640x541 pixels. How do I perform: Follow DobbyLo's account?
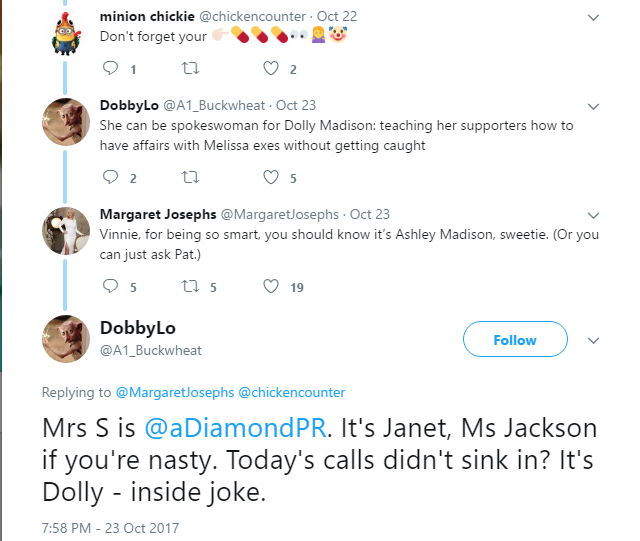[x=514, y=340]
